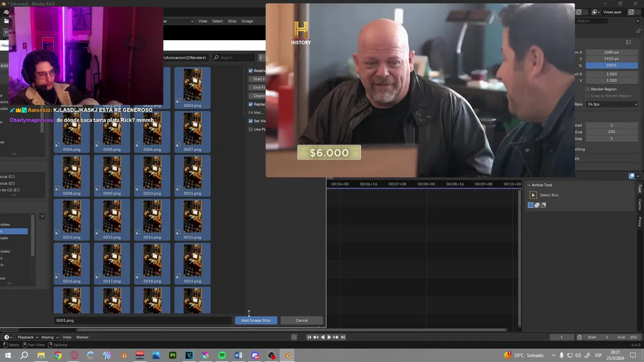
Task: Click the 0001.png filename field
Action: pyautogui.click(x=143, y=320)
